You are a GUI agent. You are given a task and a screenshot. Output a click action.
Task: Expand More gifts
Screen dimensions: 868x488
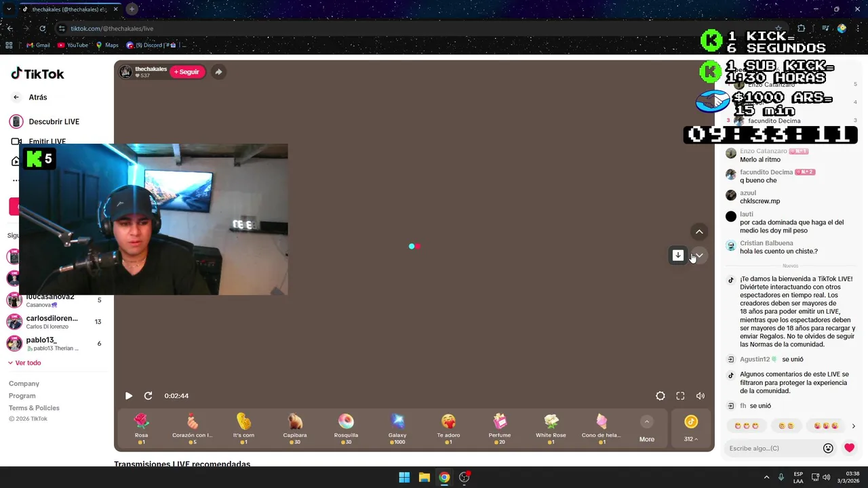(647, 429)
